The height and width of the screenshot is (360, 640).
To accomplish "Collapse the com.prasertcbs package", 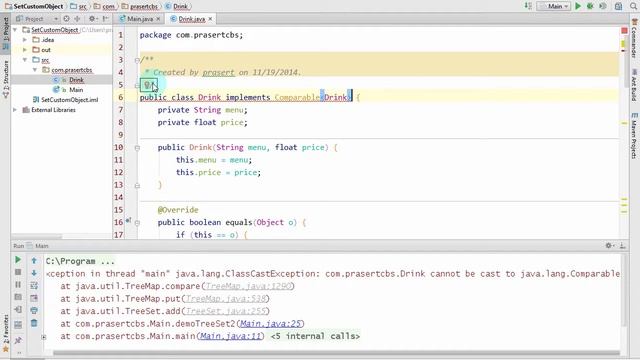I will (35, 70).
